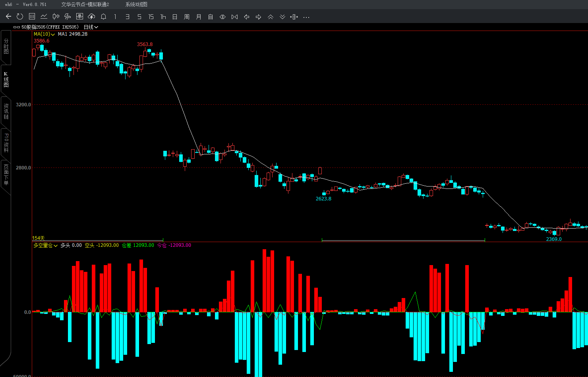Viewport: 588px width, 377px height.
Task: Open the order (单) trading icon
Action: tap(79, 17)
